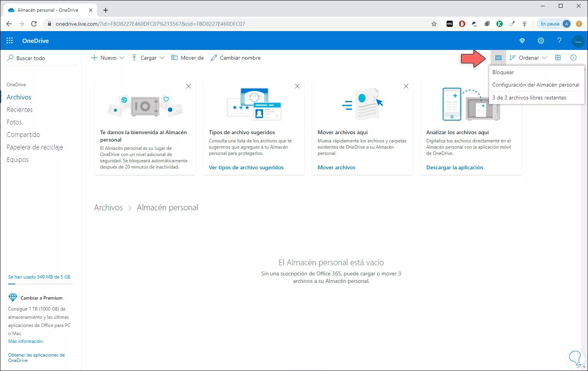Close the Tipos de archivo sugeridos card

297,86
